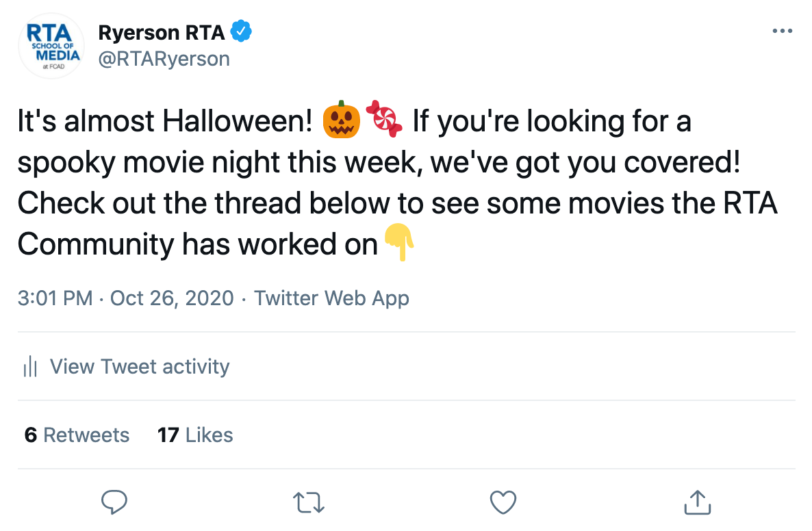Click View Tweet activity

point(140,367)
